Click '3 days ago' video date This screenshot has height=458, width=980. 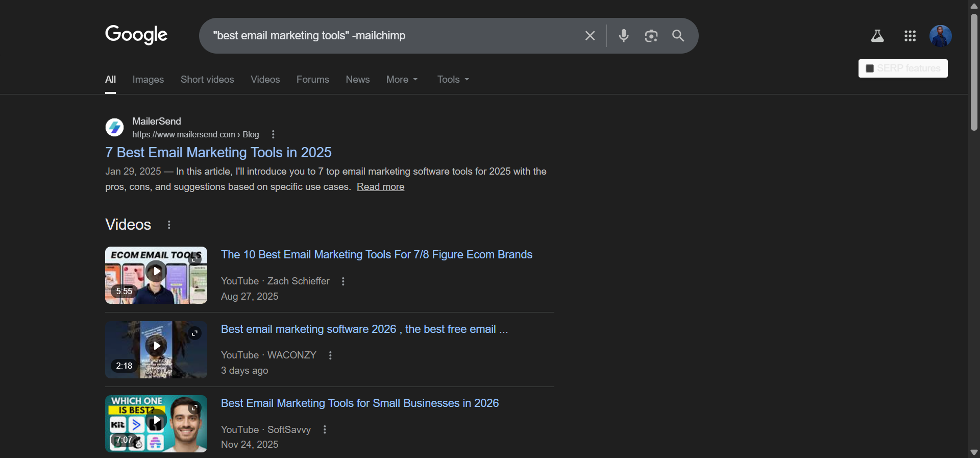tap(244, 371)
